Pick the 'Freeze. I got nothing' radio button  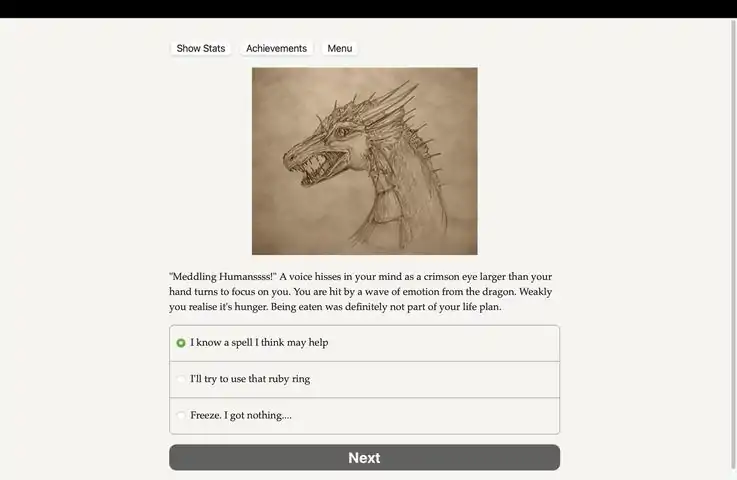click(x=181, y=415)
